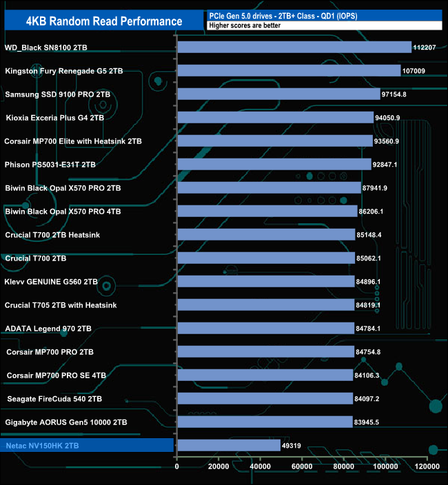Click the '4KB Random Read Performance' title
This screenshot has width=448, height=485.
(104, 21)
